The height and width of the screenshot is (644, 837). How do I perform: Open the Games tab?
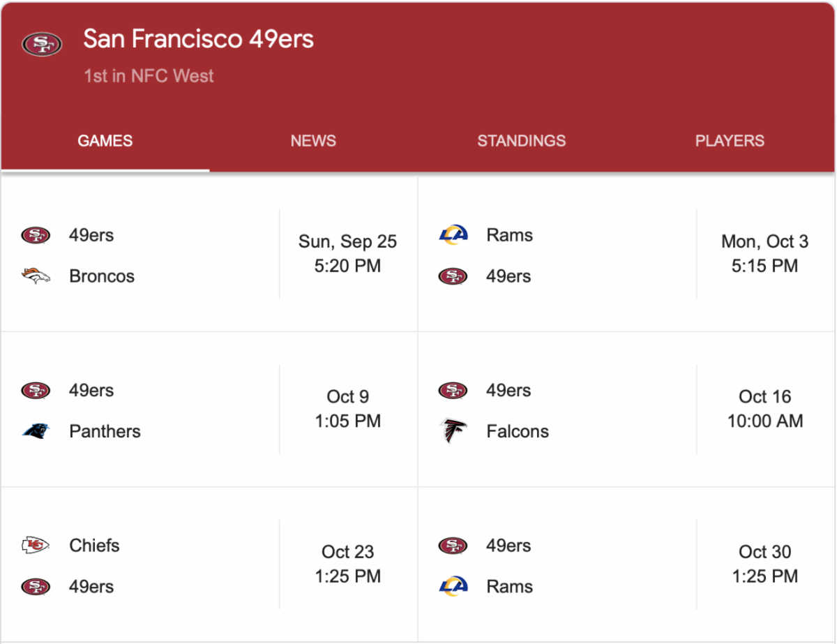(x=105, y=141)
